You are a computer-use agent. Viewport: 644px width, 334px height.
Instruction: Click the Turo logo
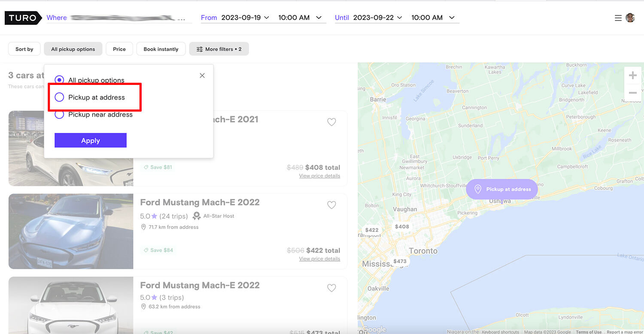(x=23, y=18)
